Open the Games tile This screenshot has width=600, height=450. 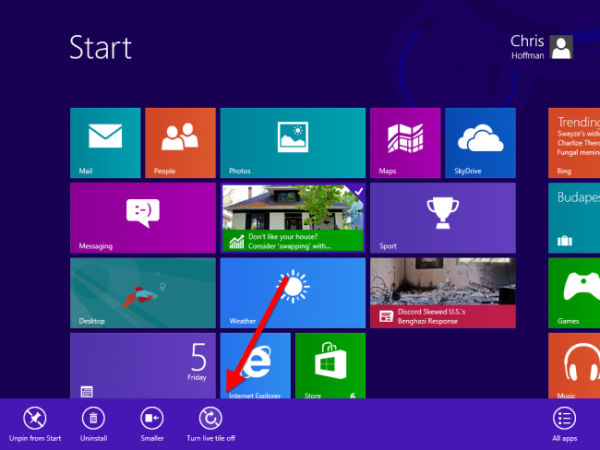(574, 293)
